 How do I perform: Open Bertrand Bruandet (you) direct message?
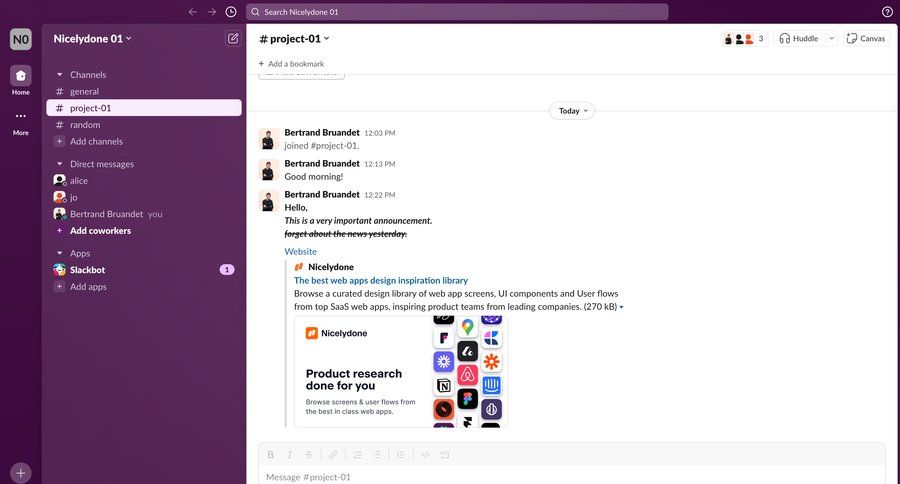(x=143, y=214)
